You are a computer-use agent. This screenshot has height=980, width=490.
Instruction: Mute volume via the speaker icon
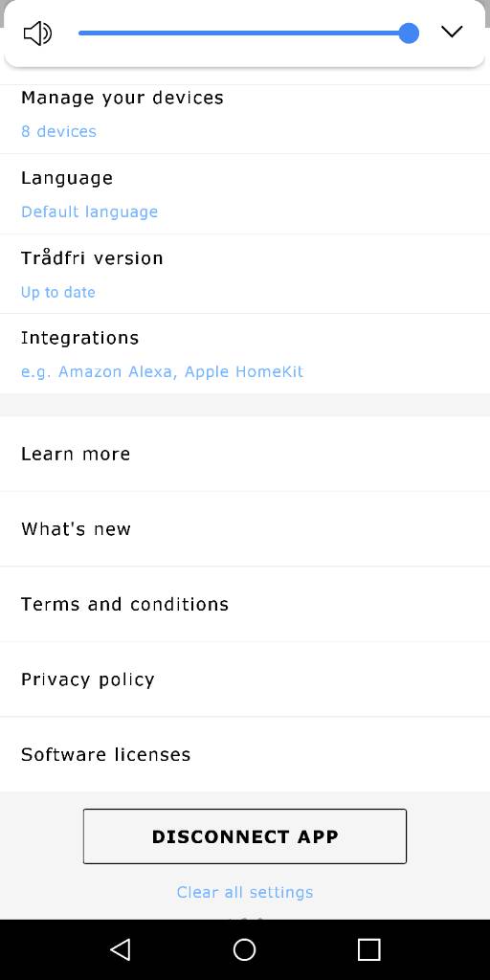(x=37, y=33)
